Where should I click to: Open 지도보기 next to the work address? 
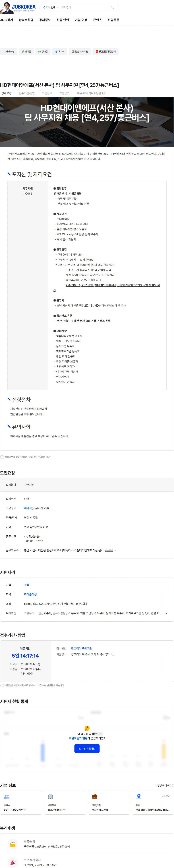[x=110, y=550]
